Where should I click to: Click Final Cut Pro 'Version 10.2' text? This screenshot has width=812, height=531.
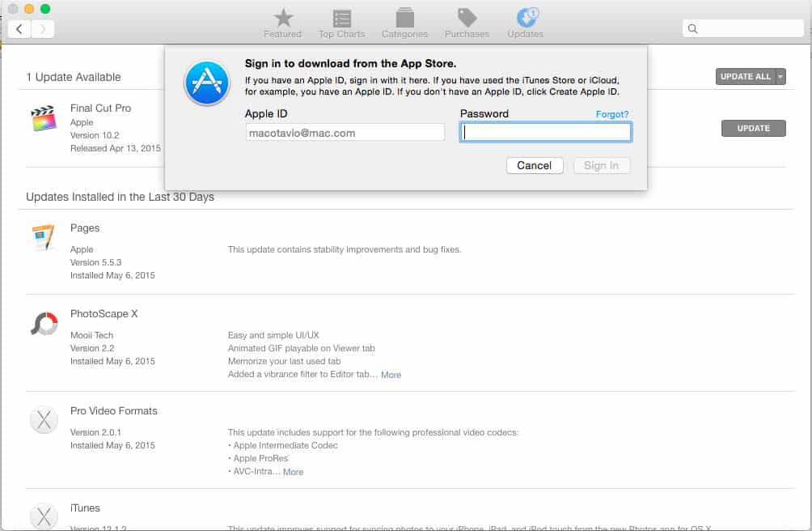95,135
